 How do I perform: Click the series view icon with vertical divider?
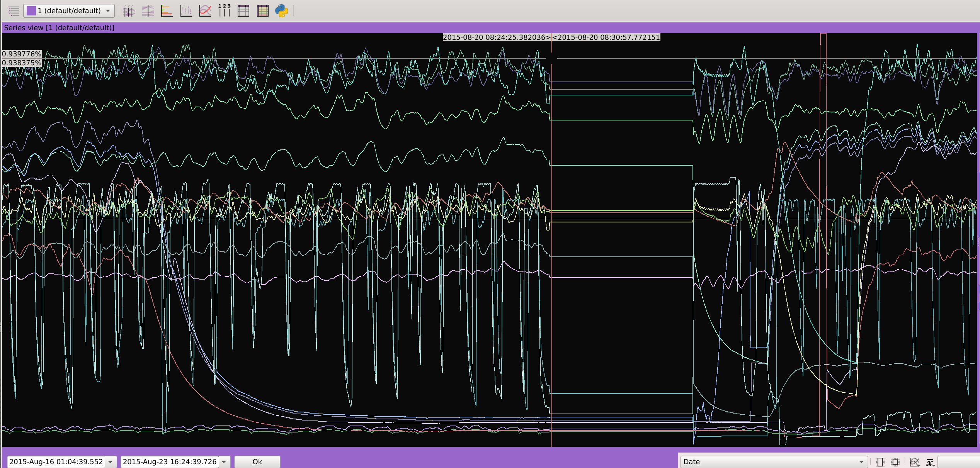148,11
